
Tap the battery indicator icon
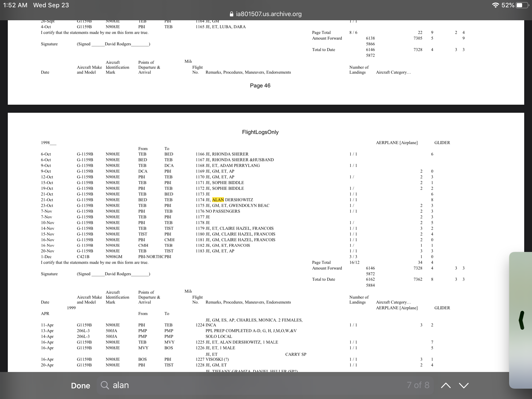pos(522,5)
